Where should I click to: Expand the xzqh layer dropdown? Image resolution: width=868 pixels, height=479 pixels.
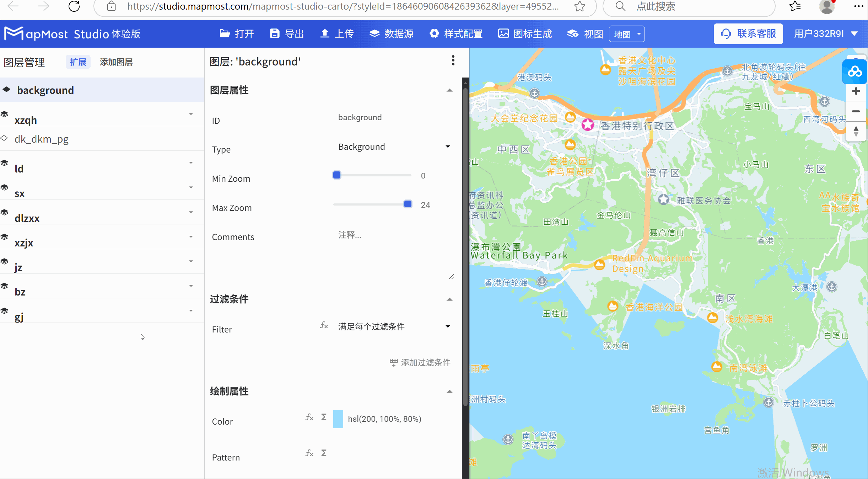[191, 115]
